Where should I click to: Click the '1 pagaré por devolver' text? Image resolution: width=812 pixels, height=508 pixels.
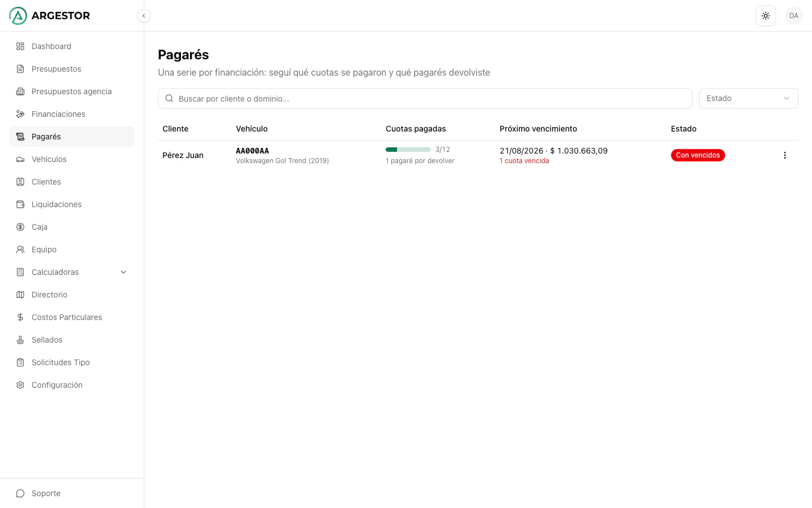(x=420, y=161)
